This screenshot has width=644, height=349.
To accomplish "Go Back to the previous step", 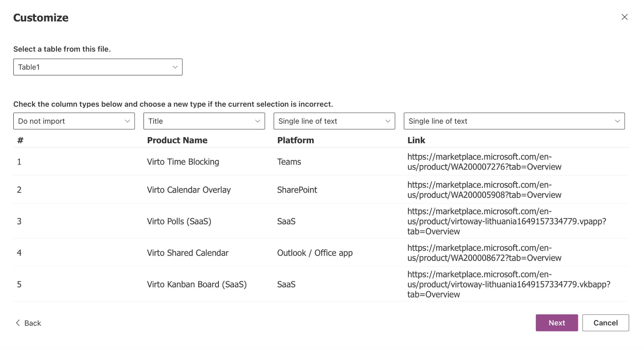I will coord(28,323).
